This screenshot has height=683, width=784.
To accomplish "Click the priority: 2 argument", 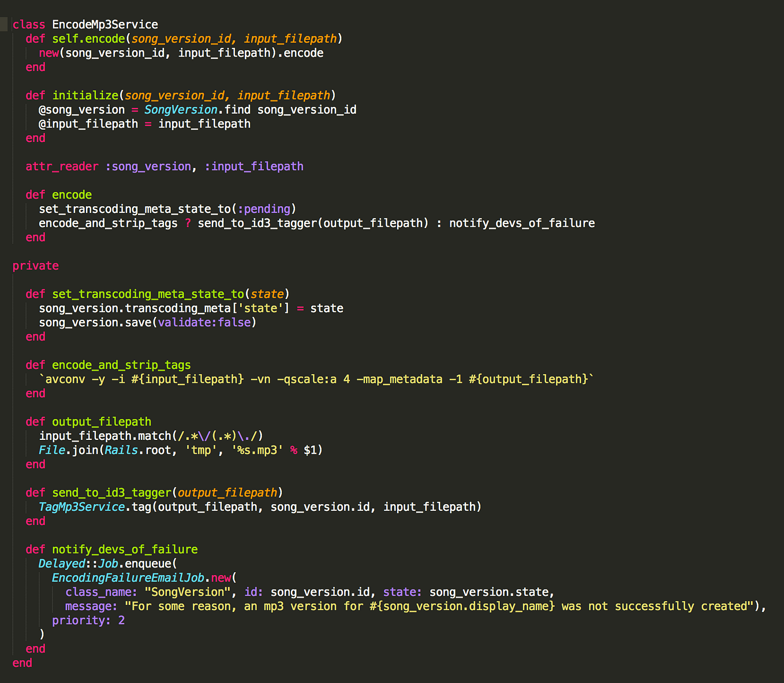I will tap(88, 620).
